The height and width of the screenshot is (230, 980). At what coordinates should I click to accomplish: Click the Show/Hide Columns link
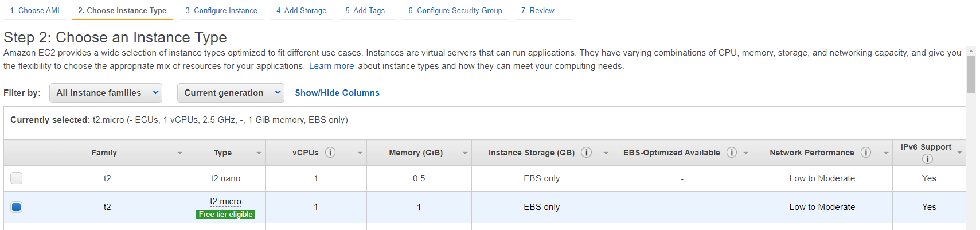pyautogui.click(x=337, y=93)
